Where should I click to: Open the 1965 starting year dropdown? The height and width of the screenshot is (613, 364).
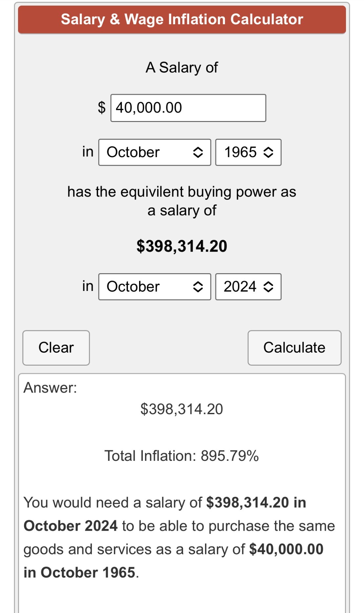coord(248,152)
